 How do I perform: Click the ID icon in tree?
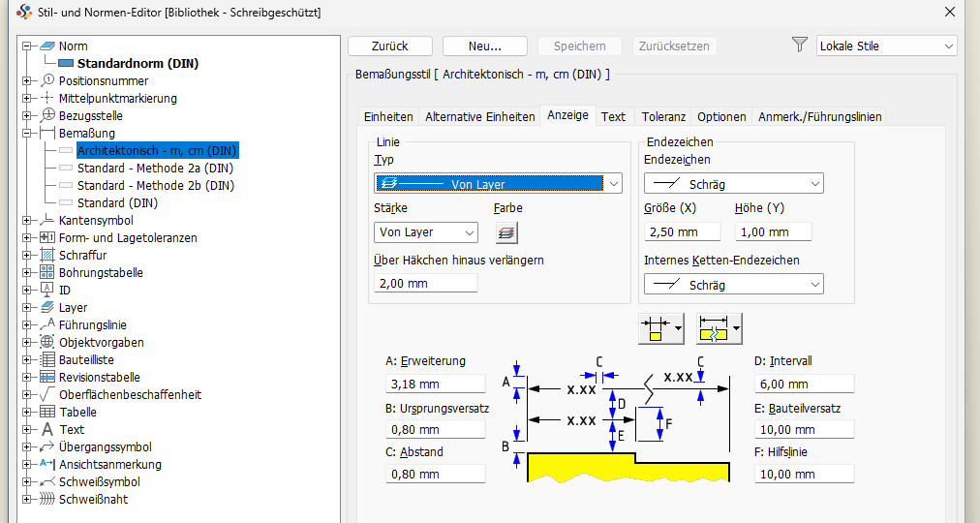point(47,290)
